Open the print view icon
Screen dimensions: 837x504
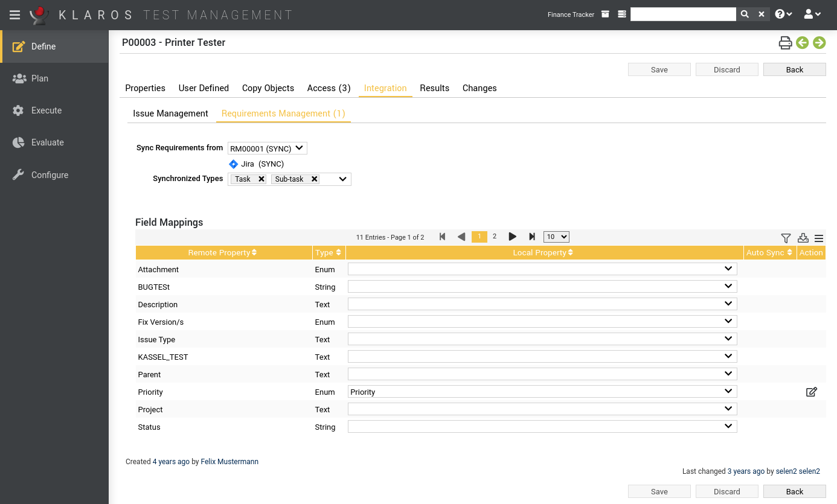[785, 43]
